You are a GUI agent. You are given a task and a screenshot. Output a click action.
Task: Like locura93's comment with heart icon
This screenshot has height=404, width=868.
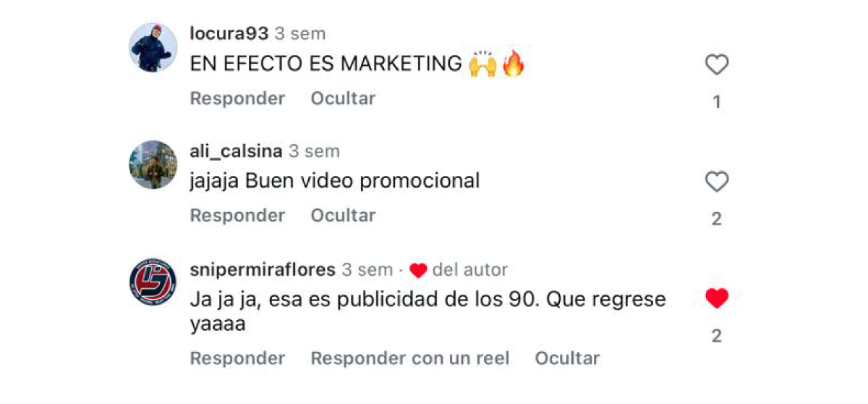pyautogui.click(x=716, y=65)
